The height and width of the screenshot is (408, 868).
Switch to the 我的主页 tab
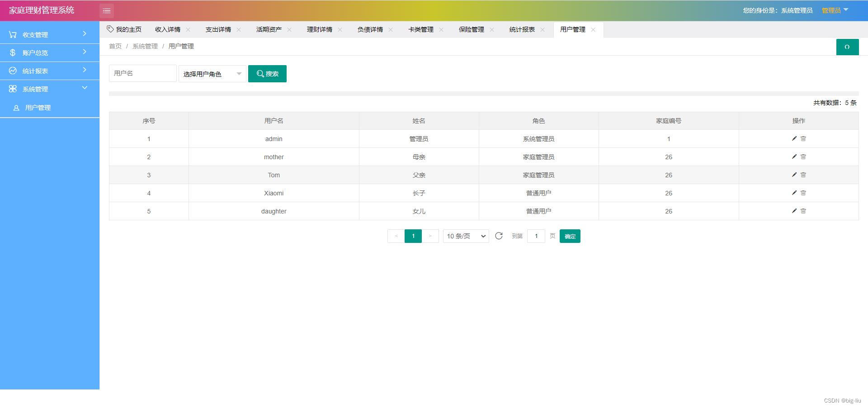coord(124,29)
